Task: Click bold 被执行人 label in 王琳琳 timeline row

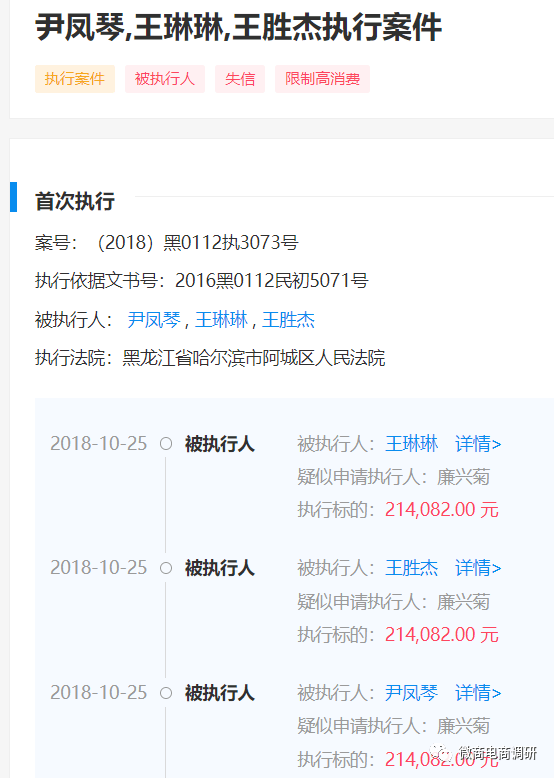Action: pyautogui.click(x=220, y=444)
